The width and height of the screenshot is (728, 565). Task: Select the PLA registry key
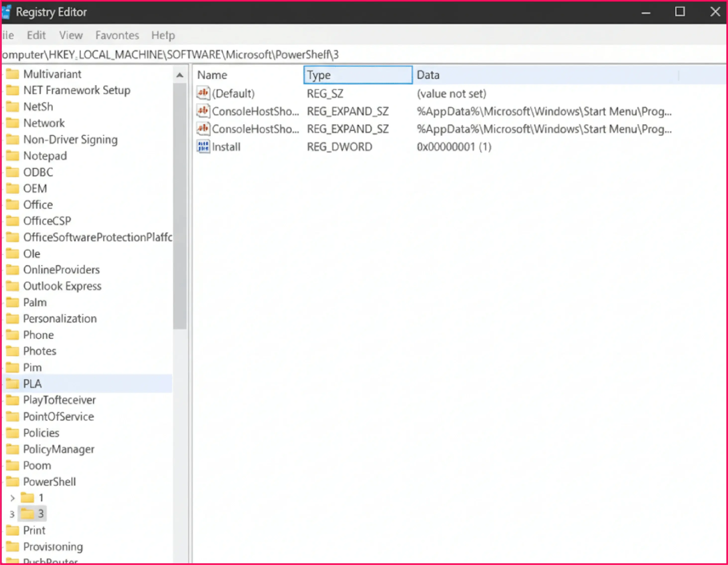tap(32, 383)
